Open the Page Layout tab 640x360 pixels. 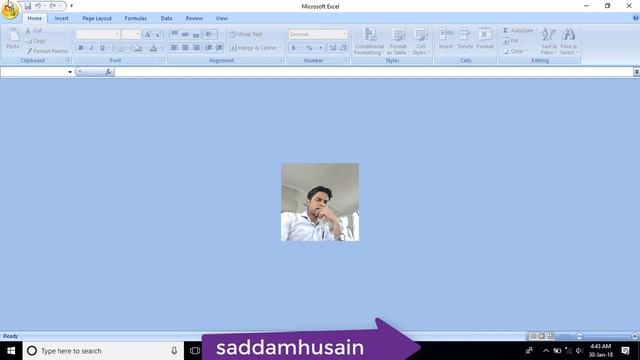tap(97, 18)
